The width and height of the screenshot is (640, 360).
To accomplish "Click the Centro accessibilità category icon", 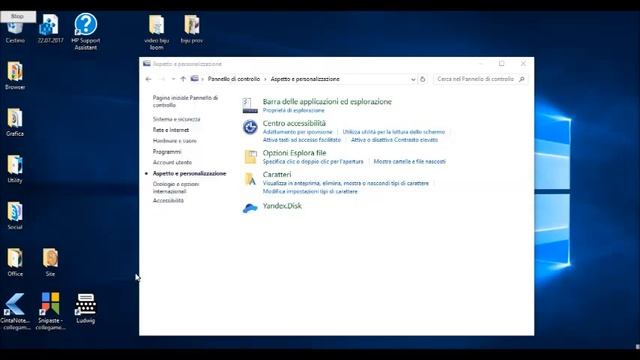I will 250,127.
